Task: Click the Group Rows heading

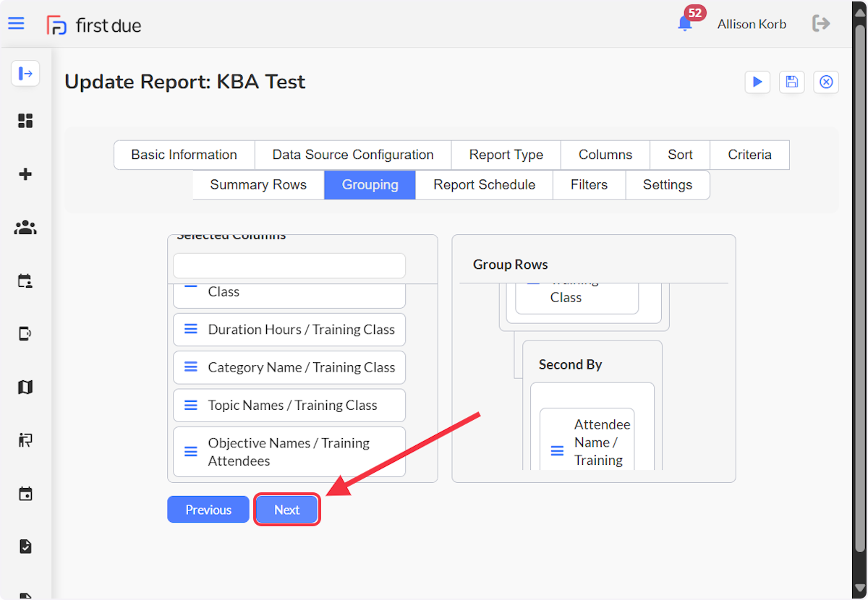Action: coord(511,265)
